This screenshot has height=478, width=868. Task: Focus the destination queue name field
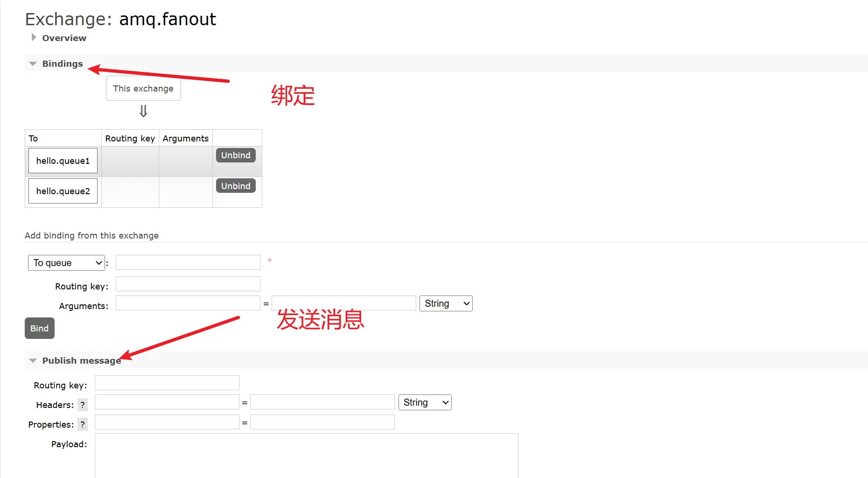188,263
